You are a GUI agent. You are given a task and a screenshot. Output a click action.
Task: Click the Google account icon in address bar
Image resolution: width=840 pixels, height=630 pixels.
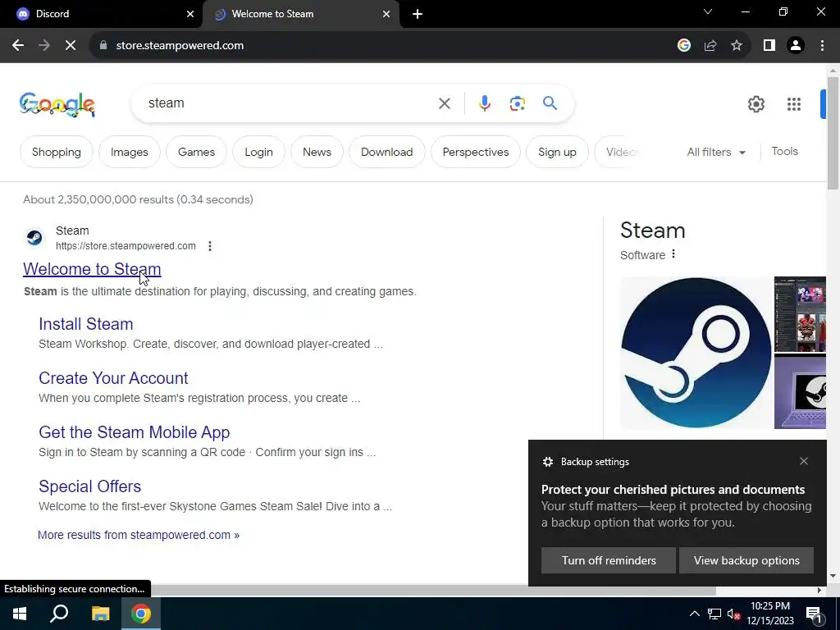[683, 46]
